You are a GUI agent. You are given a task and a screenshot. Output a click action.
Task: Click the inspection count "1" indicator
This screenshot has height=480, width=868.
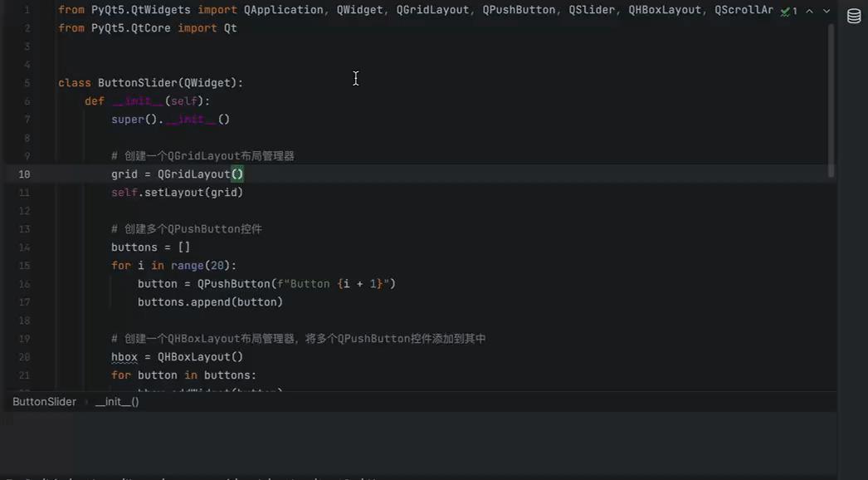(795, 11)
